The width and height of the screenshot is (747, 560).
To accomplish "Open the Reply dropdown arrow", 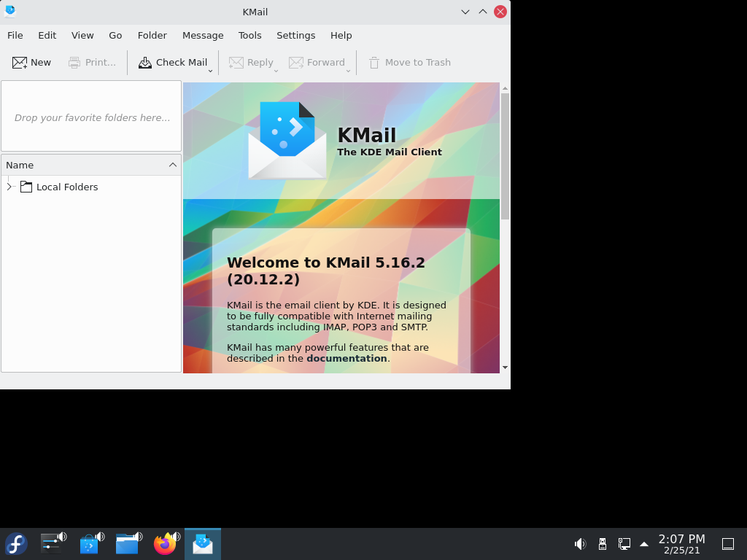I will pos(276,71).
